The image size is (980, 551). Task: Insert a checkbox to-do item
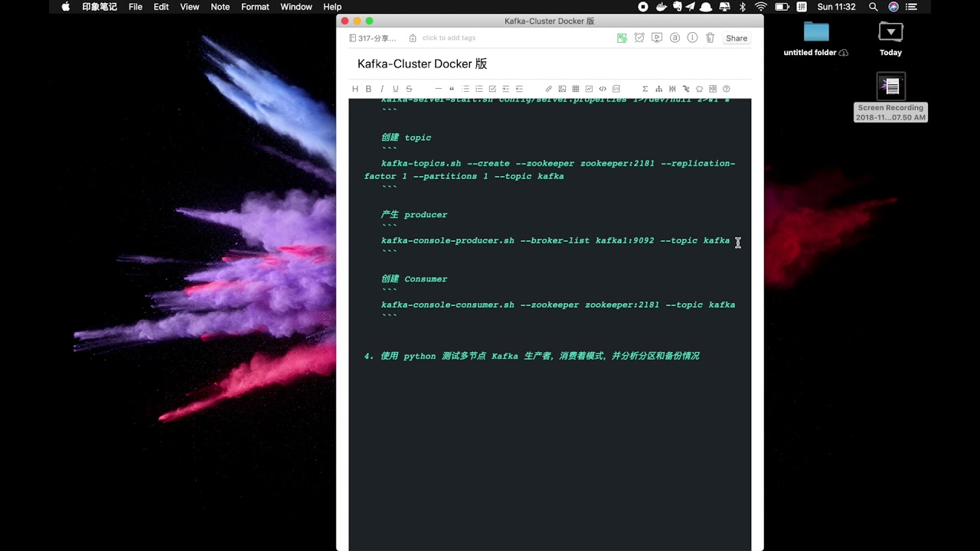pyautogui.click(x=492, y=89)
